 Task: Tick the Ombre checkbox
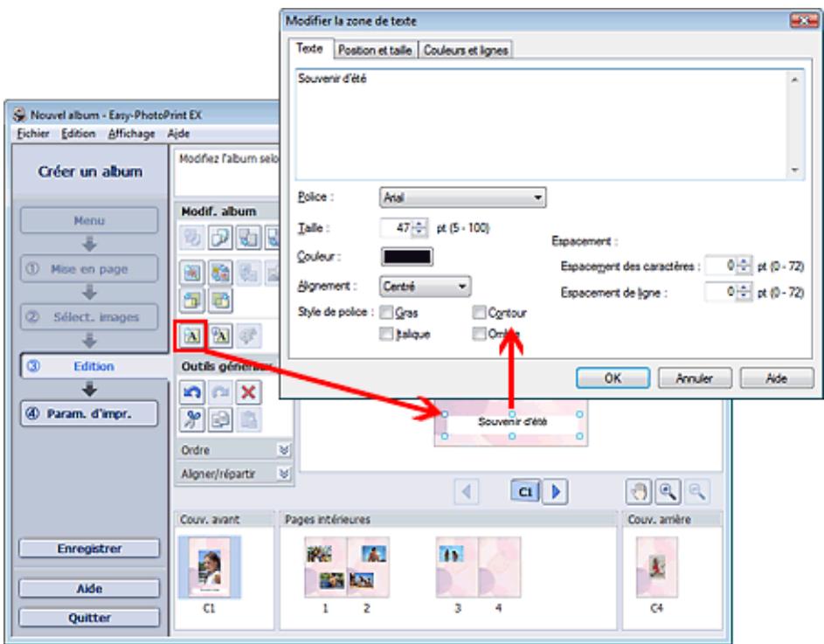(479, 334)
